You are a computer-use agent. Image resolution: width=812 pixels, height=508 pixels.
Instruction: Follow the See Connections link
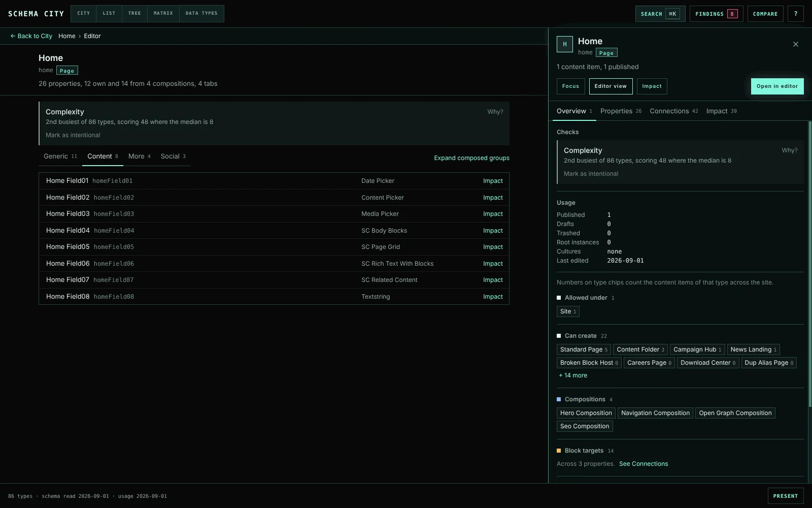(x=644, y=464)
